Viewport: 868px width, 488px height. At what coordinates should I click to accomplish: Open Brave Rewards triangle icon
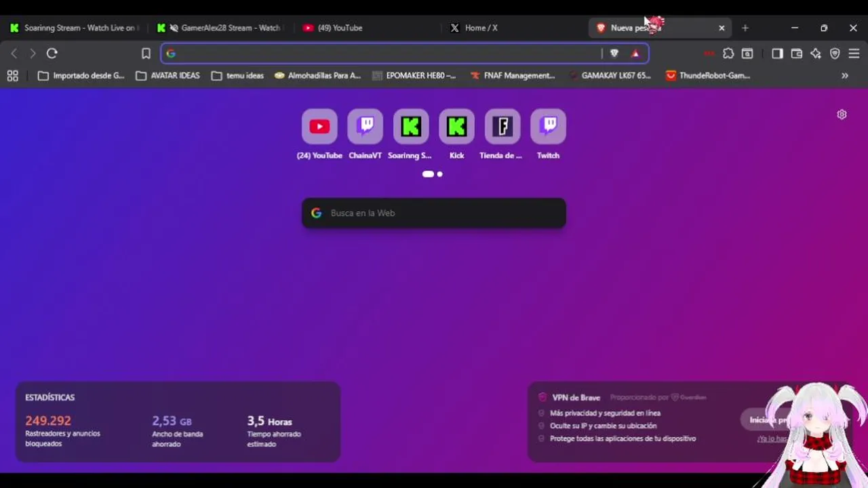(635, 54)
